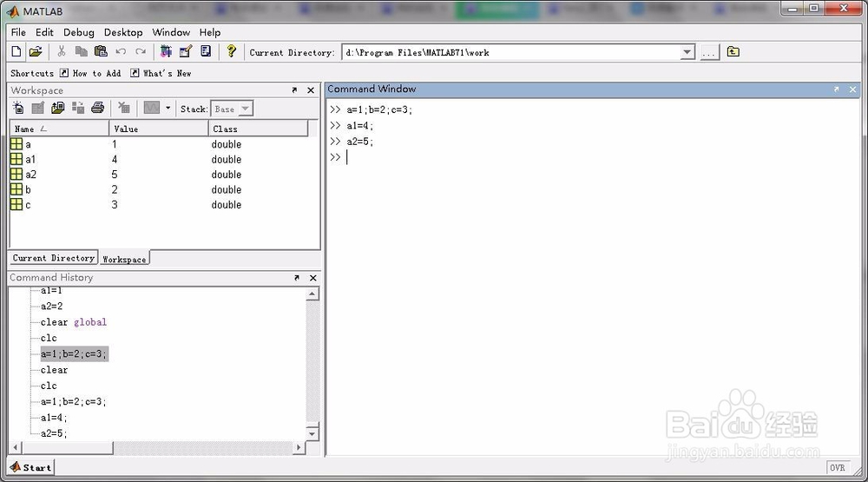The width and height of the screenshot is (868, 482).
Task: Click the MATLAB Start button
Action: coord(31,467)
